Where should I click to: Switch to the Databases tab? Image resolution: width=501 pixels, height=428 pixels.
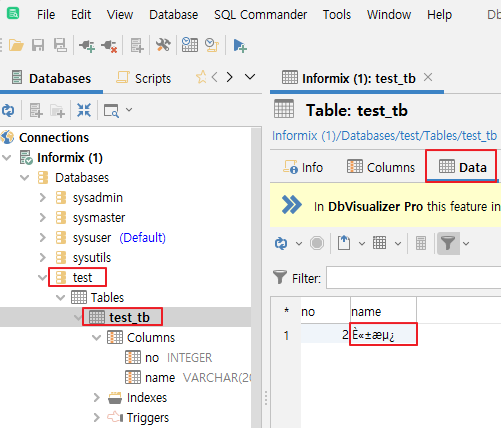[x=51, y=79]
